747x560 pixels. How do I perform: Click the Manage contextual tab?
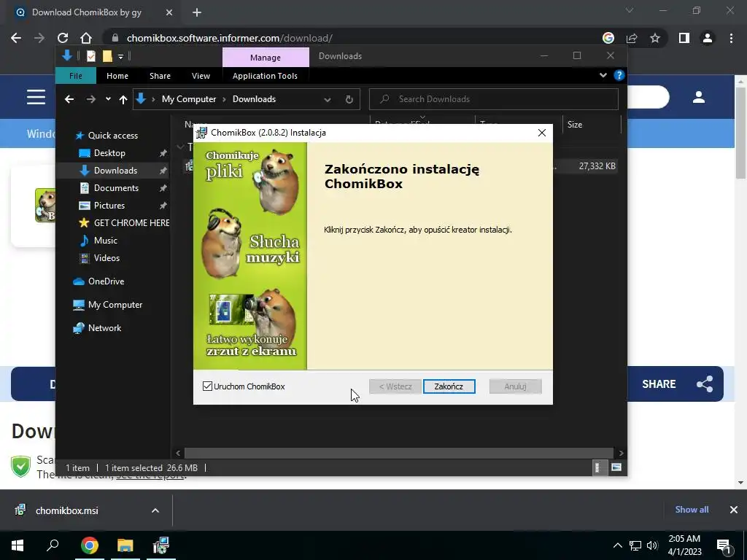click(266, 57)
